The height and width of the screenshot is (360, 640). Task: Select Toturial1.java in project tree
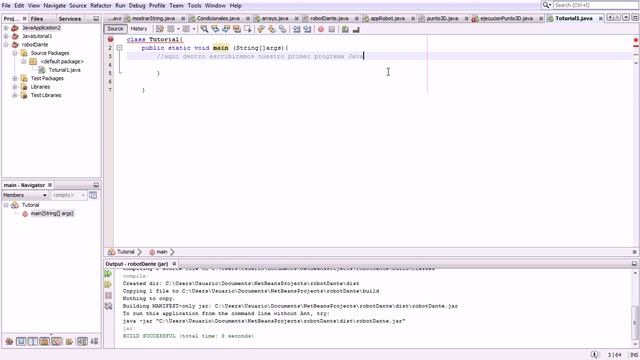(x=64, y=70)
